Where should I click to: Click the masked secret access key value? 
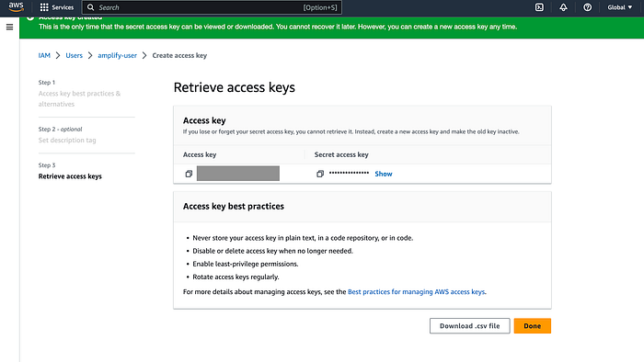tap(349, 173)
